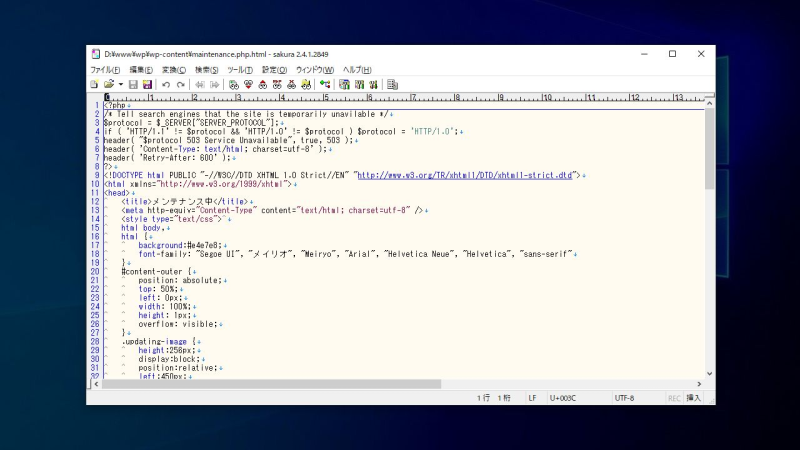800x450 pixels.
Task: Undo the last edit
Action: [166, 85]
